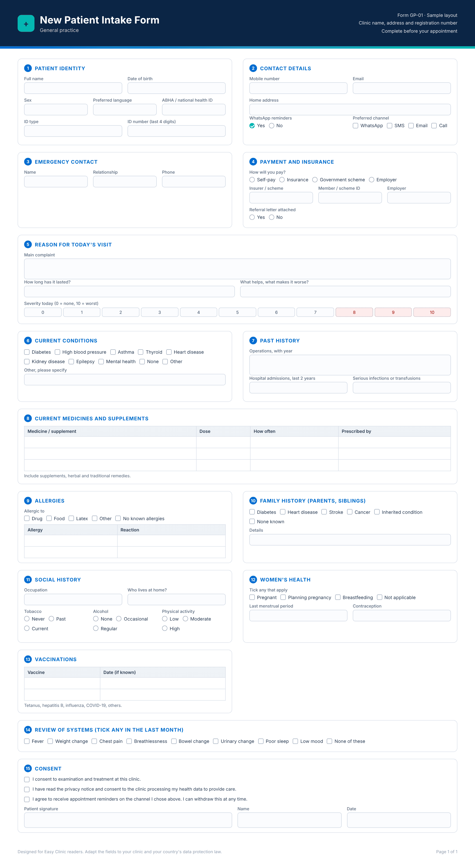Click the Patient signature field

(x=128, y=820)
